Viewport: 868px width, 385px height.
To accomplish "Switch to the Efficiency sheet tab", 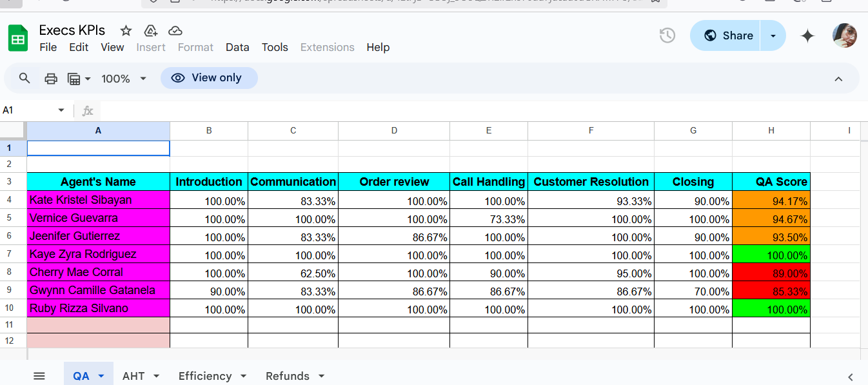I will (x=205, y=376).
